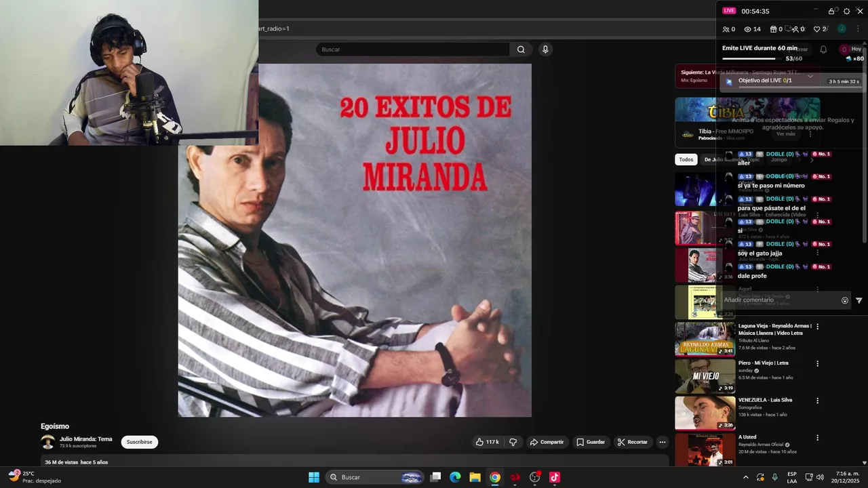Screen dimensions: 868x488
Task: Open File Explorer from taskbar
Action: pos(475,477)
